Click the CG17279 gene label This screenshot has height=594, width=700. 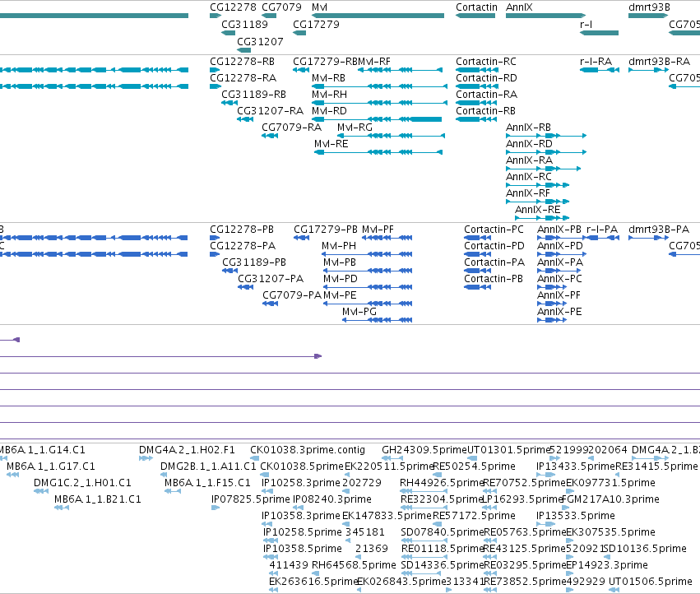click(x=316, y=24)
